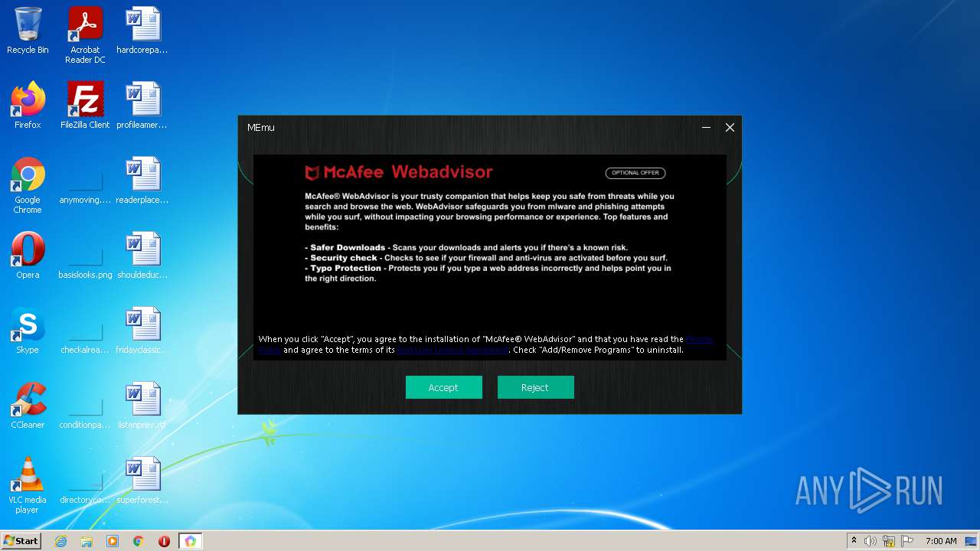Image resolution: width=980 pixels, height=551 pixels.
Task: Open Opera from the taskbar
Action: click(164, 541)
